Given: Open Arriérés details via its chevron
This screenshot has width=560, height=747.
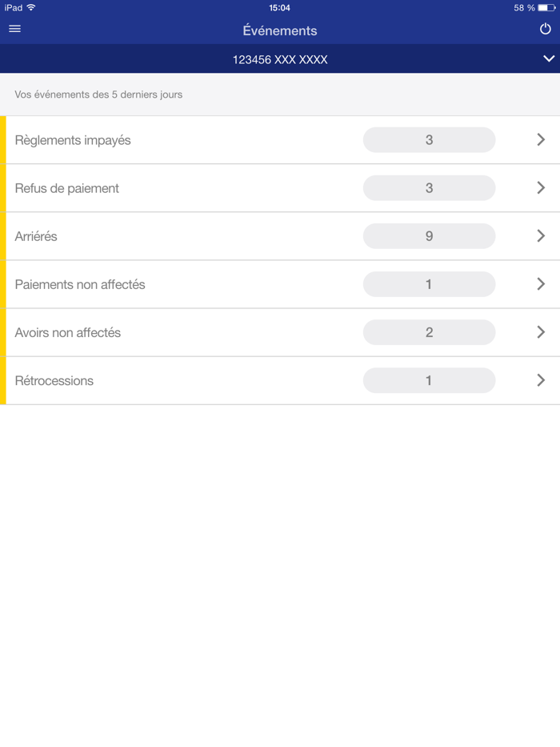Looking at the screenshot, I should pos(540,235).
